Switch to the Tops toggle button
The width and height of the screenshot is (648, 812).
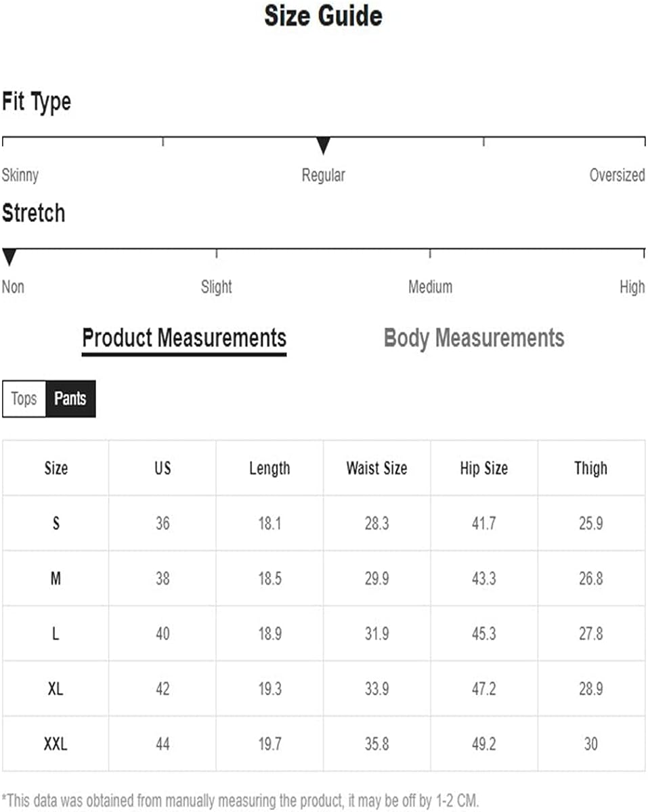pyautogui.click(x=24, y=399)
